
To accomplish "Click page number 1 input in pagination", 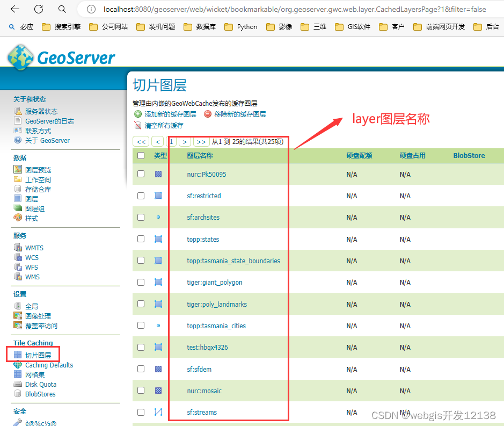I will (171, 141).
